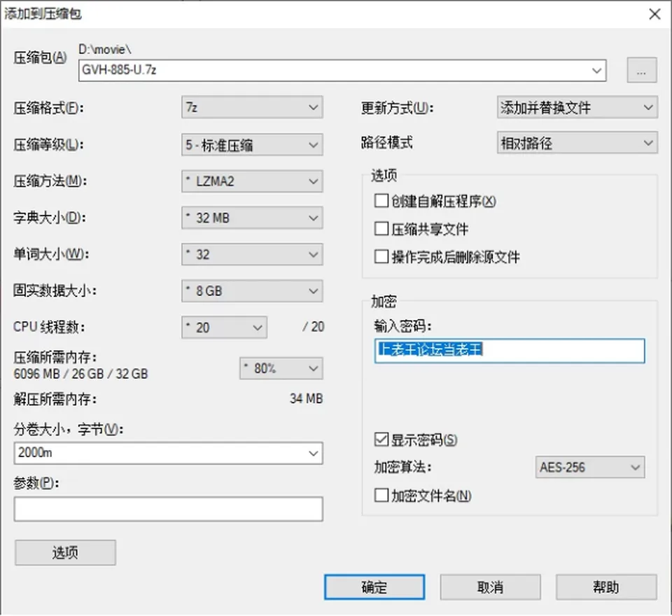Open the 80% memory usage dropdown

[281, 368]
